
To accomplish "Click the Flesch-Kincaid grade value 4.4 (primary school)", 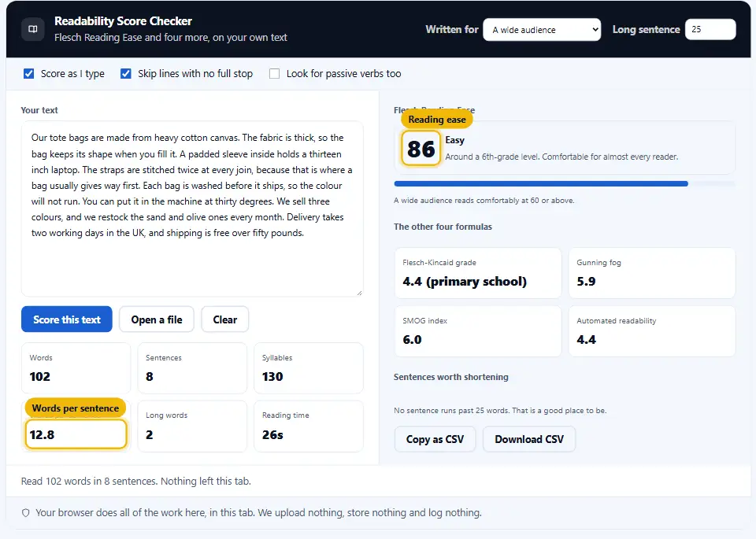I will click(465, 282).
